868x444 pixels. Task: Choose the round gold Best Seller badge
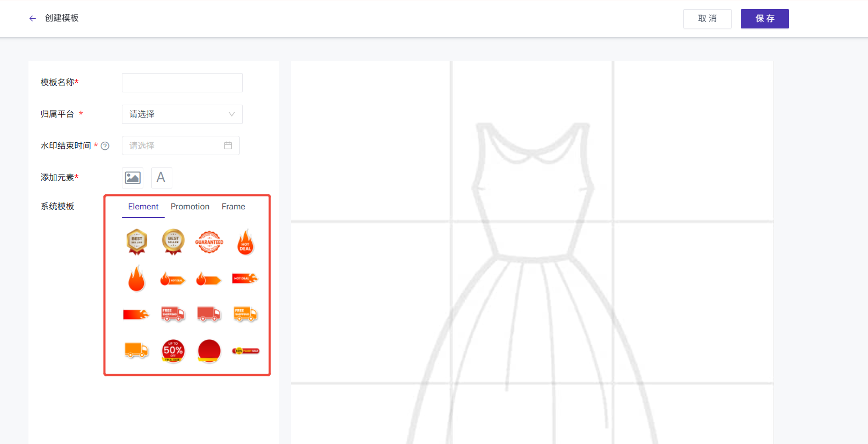[x=173, y=242]
